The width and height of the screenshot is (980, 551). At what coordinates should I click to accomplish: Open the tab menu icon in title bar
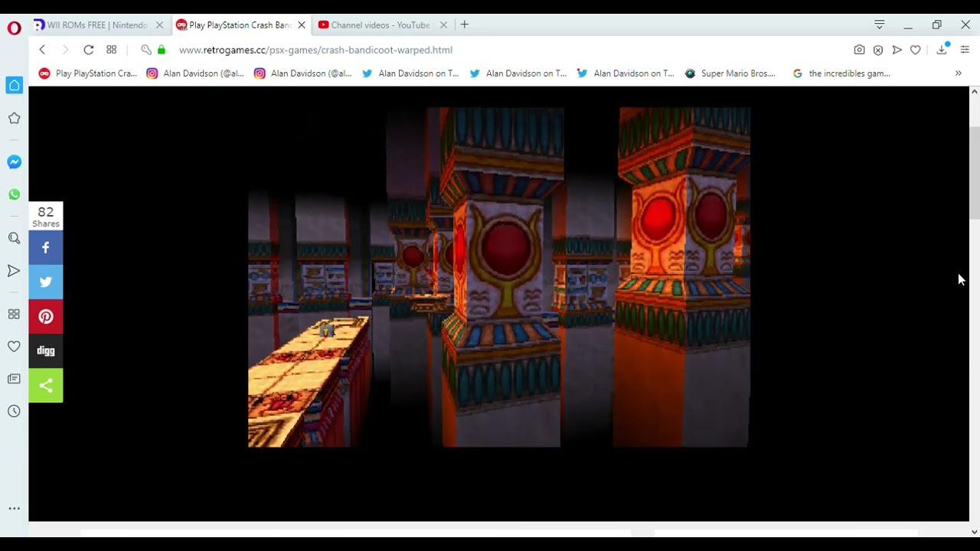pos(879,25)
